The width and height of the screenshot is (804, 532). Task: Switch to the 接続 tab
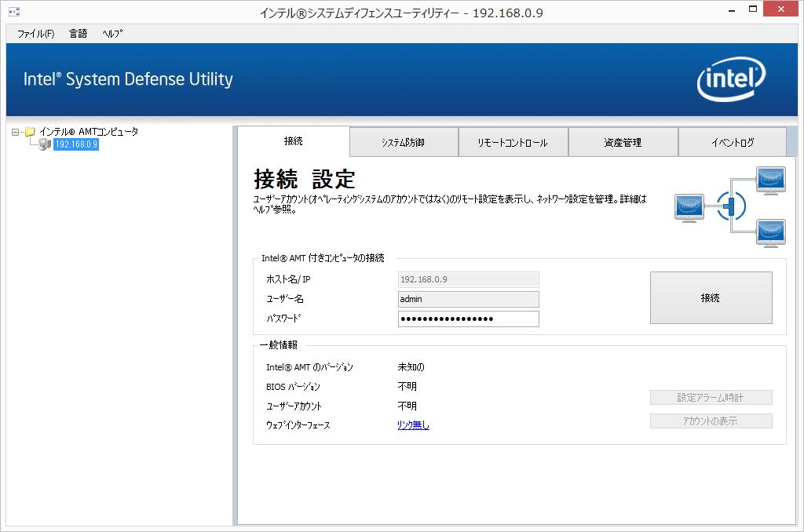coord(294,141)
